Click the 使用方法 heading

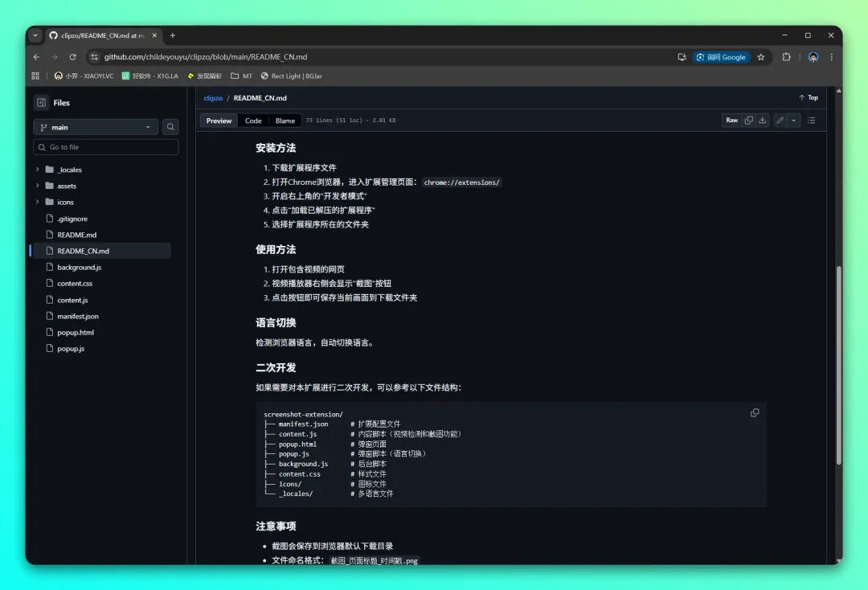(276, 250)
